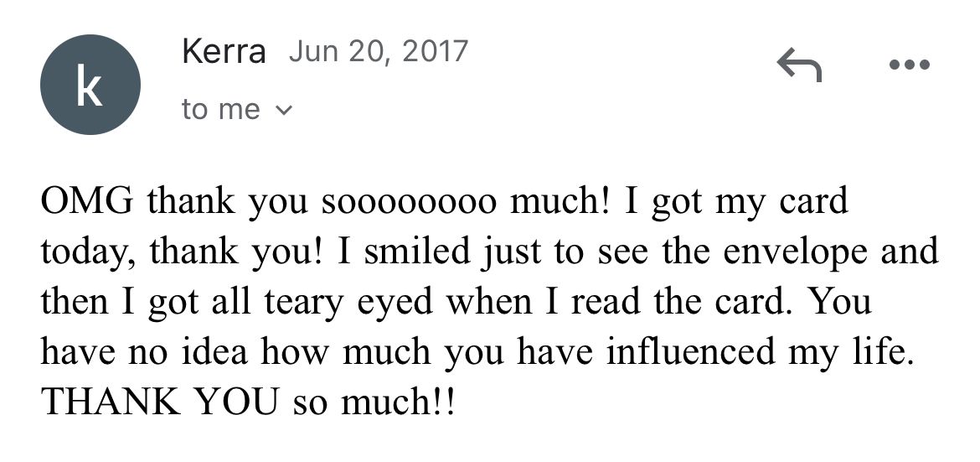This screenshot has height=462, width=980.
Task: Click the reply arrow icon
Action: 798,65
